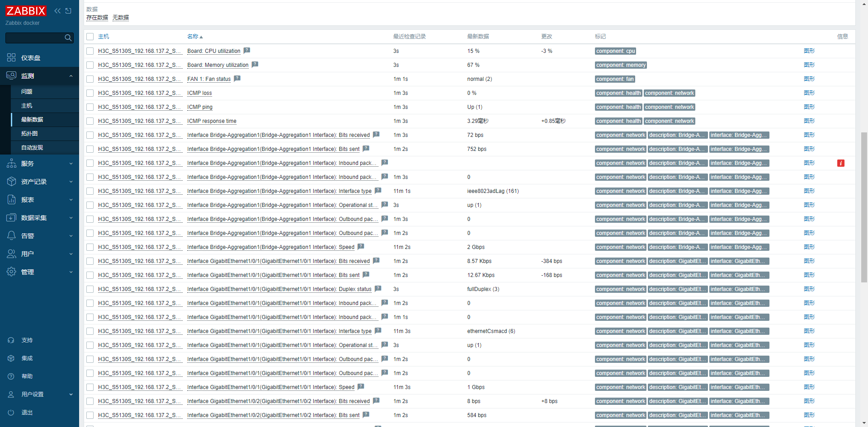Collapse the Monitoring (监测) menu chevron
The image size is (868, 427).
coord(71,76)
